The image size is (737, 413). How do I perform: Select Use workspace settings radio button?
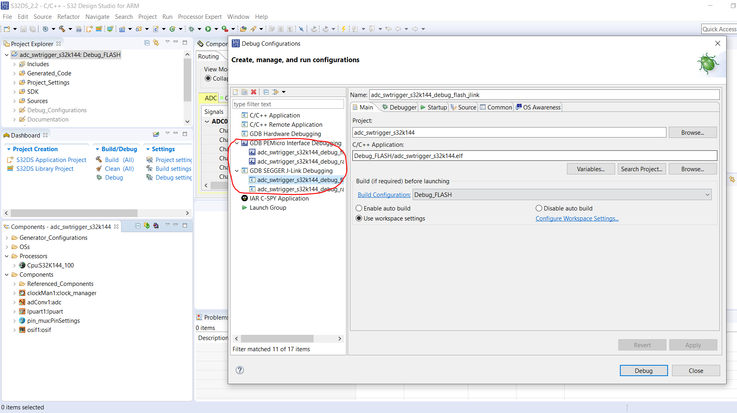pos(359,218)
